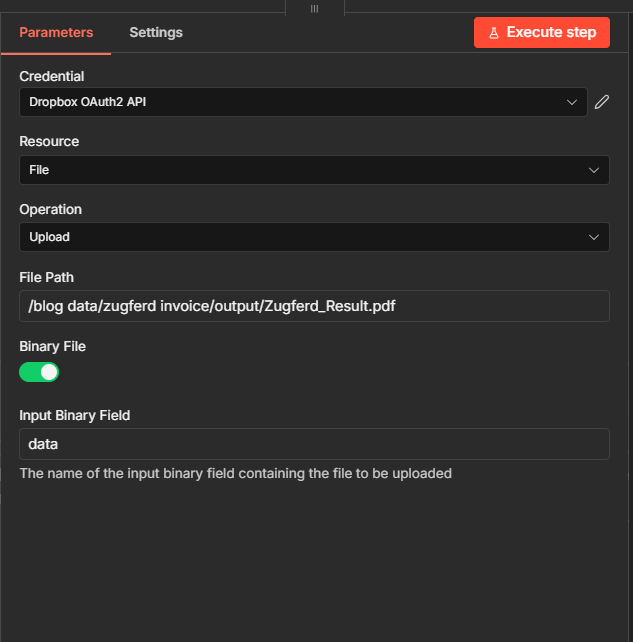Click the Operation field chevron arrow
The image size is (633, 642).
593,237
